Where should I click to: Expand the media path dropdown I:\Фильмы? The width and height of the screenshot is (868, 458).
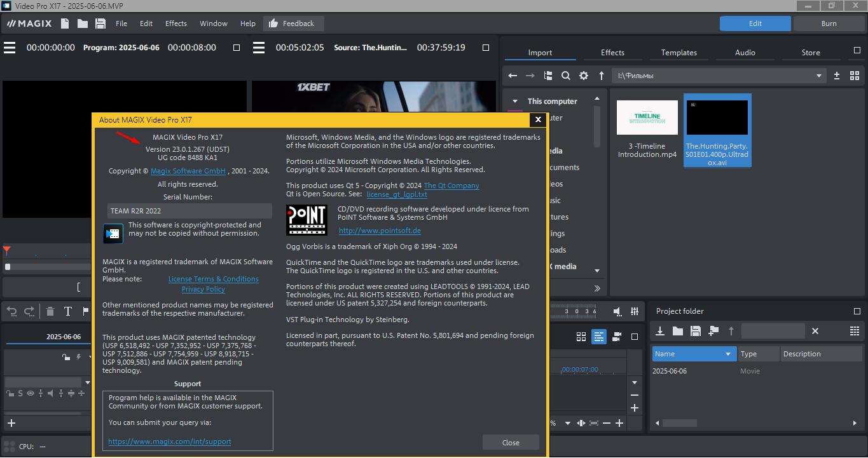[x=819, y=76]
